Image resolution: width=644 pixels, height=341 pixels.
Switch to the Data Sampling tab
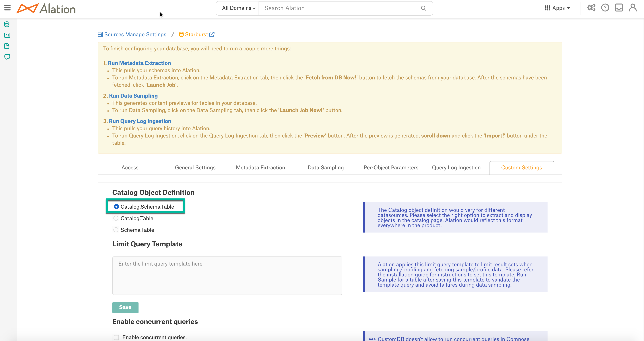point(326,168)
